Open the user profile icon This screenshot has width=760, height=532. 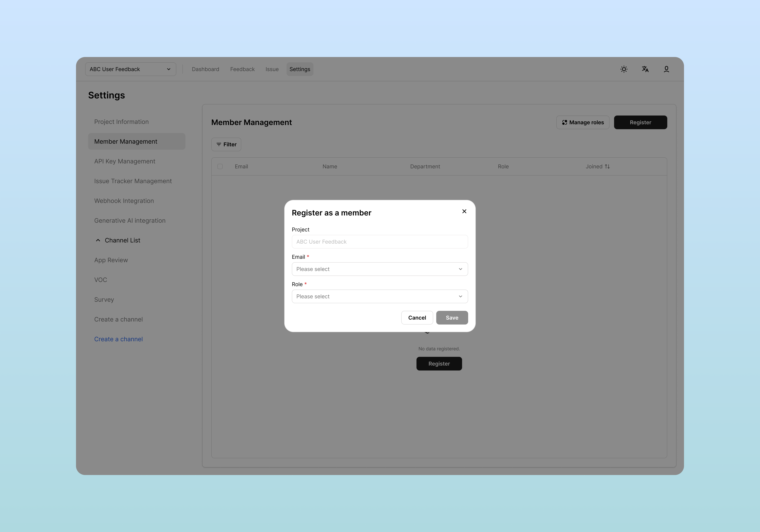(666, 69)
